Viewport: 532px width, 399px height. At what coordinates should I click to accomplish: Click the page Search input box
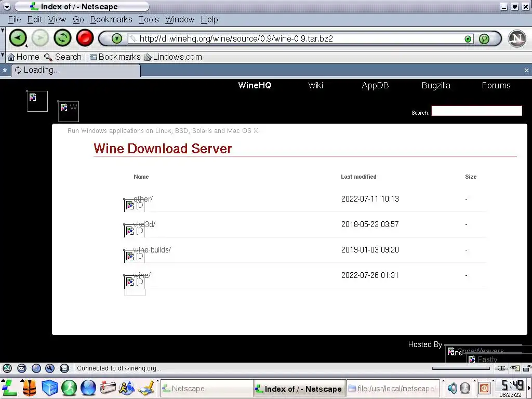click(x=477, y=111)
